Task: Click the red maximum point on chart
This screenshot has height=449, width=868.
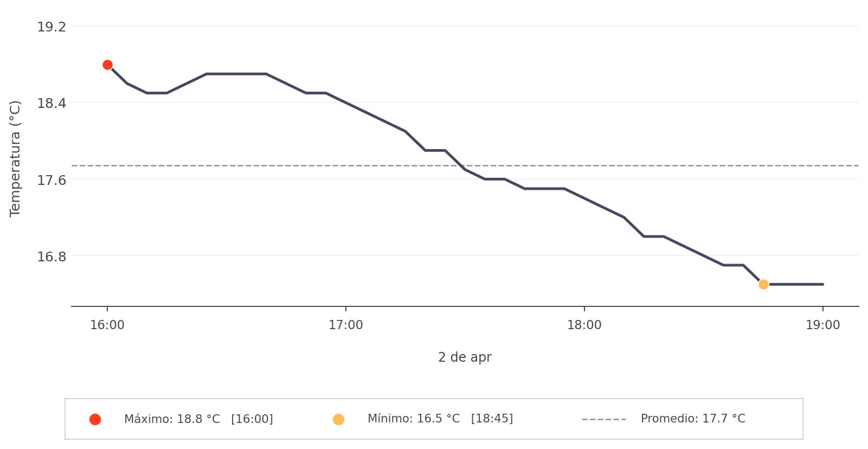Action: [x=107, y=65]
